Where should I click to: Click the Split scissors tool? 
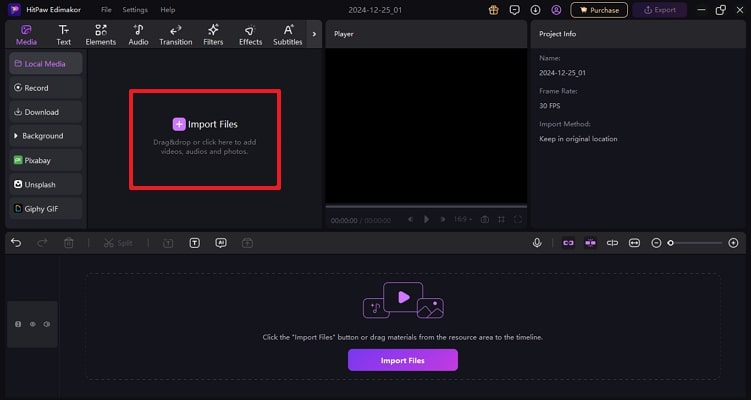[x=118, y=243]
